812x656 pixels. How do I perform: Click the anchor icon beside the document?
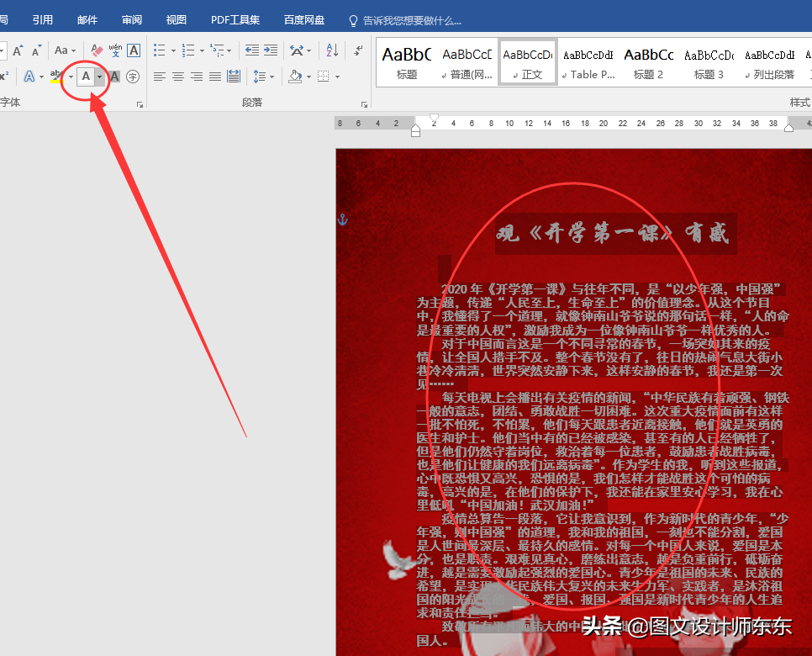(x=342, y=220)
